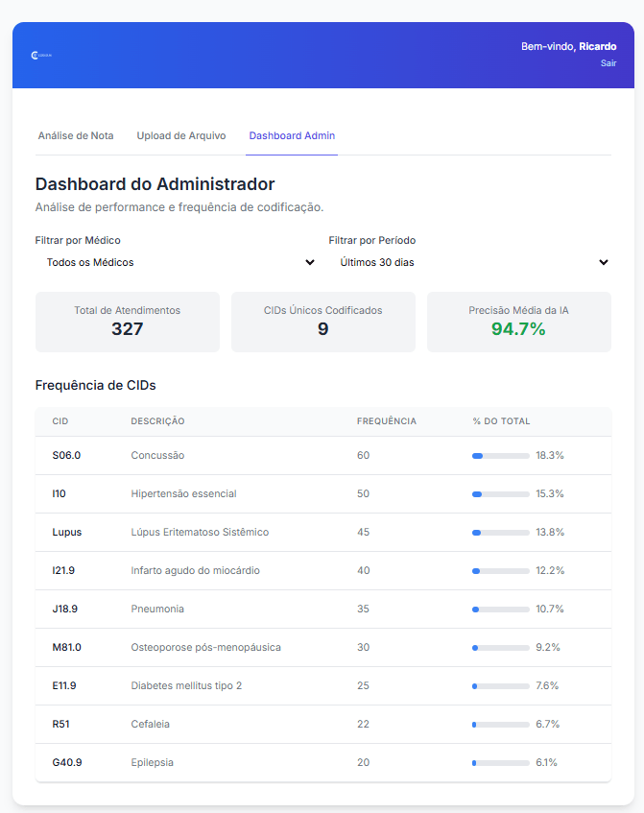Select the I21.9 Infarto agudo row code
This screenshot has height=813, width=644.
[x=63, y=570]
